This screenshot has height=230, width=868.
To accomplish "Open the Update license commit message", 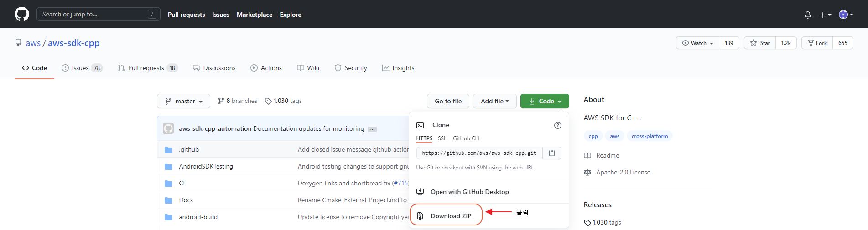I will [x=353, y=217].
